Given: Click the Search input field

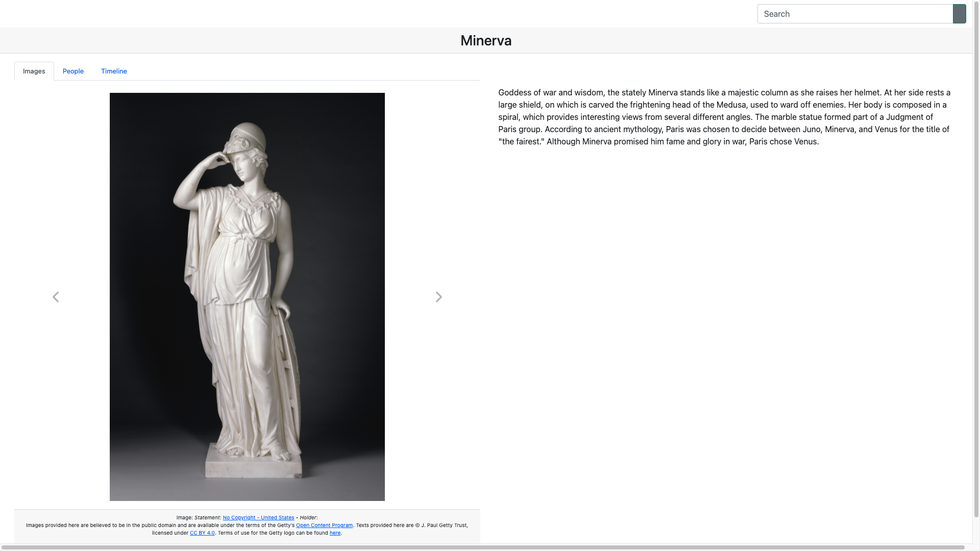Looking at the screenshot, I should pyautogui.click(x=855, y=13).
